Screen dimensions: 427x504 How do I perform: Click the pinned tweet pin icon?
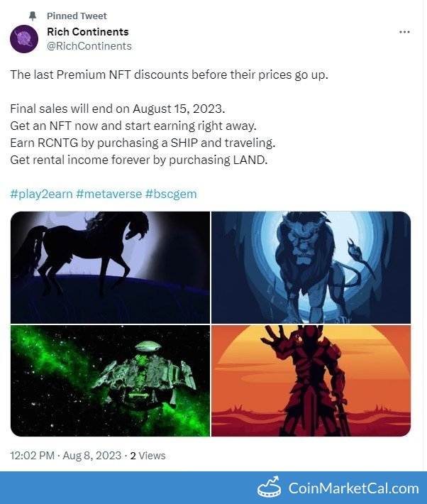tap(33, 16)
